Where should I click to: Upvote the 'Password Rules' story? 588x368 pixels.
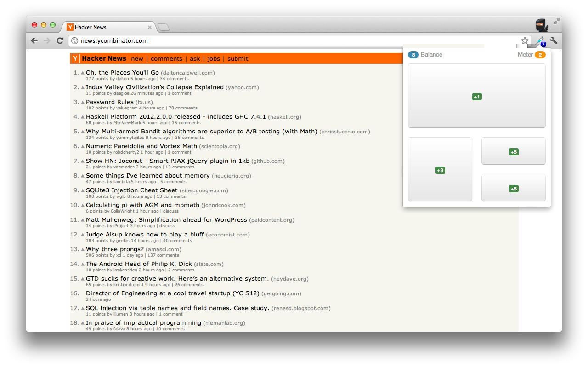[83, 102]
